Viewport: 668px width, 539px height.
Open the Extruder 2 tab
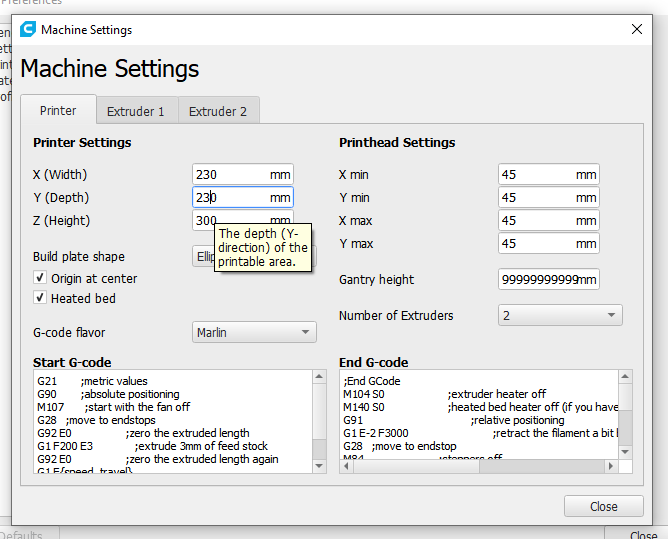[218, 111]
